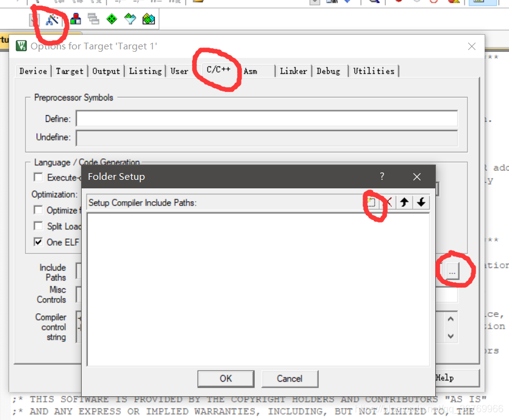Toggle the Optimize for checkbox
Image resolution: width=509 pixels, height=420 pixels.
pyautogui.click(x=38, y=210)
